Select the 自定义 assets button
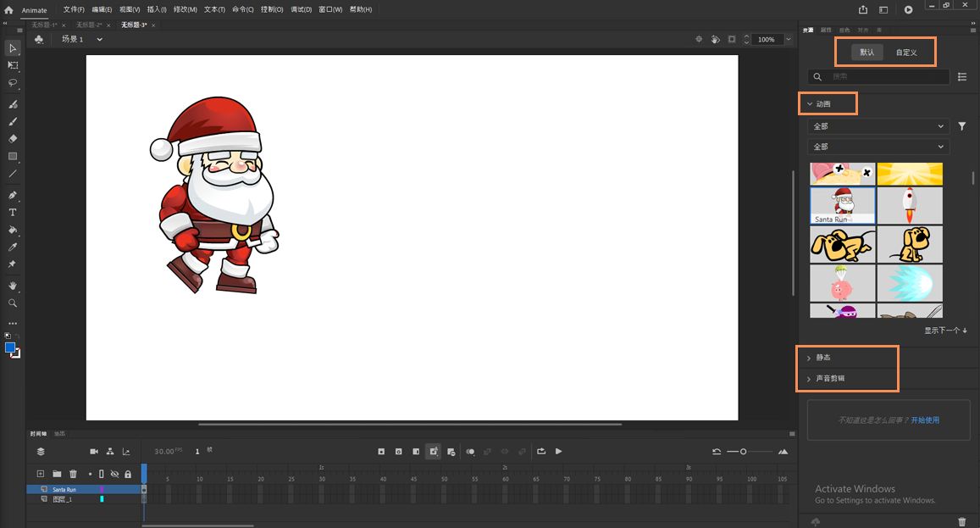Screen dimensions: 980x528 pyautogui.click(x=906, y=53)
